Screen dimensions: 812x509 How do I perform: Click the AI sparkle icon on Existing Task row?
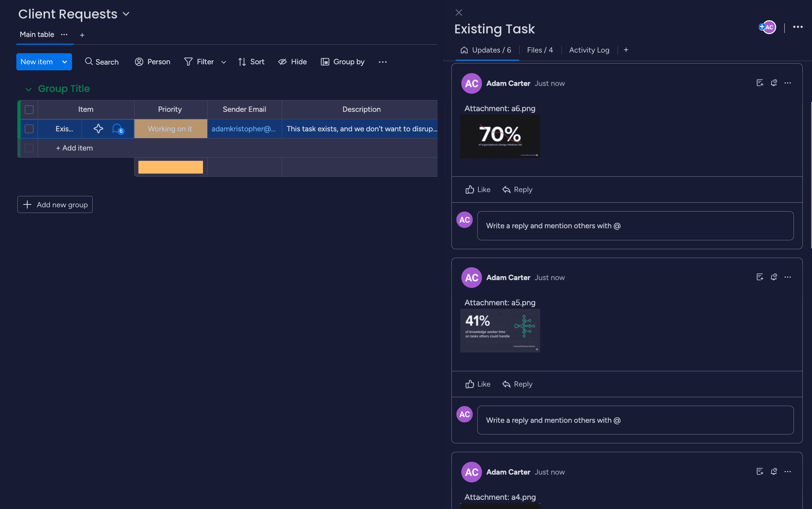click(98, 128)
